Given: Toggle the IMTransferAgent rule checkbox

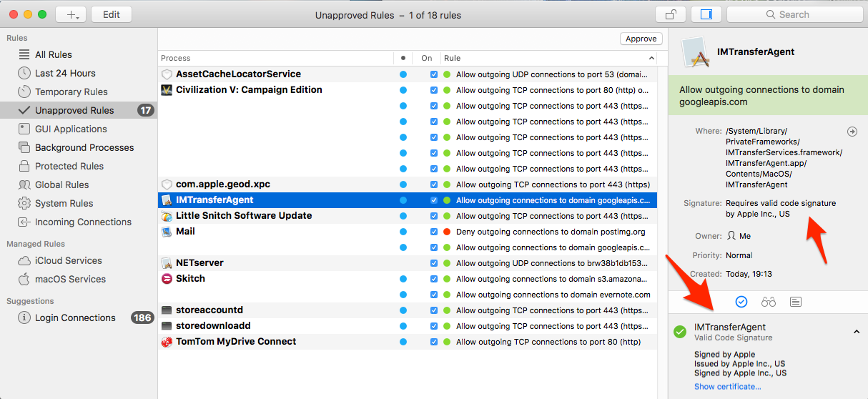Looking at the screenshot, I should click(434, 200).
